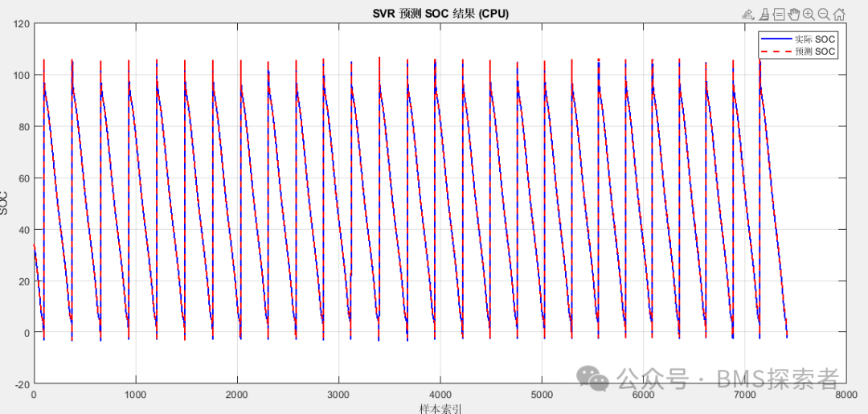Image resolution: width=868 pixels, height=414 pixels.
Task: Activate the Zoom In magnifier
Action: point(809,14)
